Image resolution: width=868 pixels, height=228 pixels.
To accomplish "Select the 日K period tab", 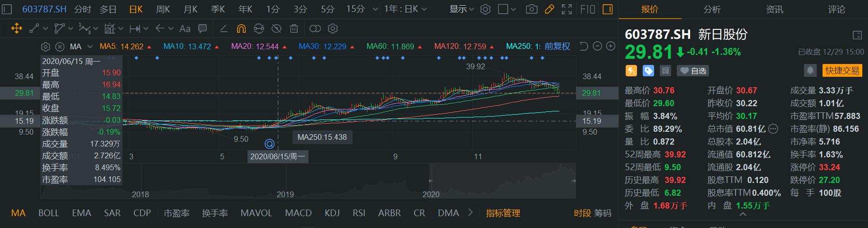I will coord(136,9).
